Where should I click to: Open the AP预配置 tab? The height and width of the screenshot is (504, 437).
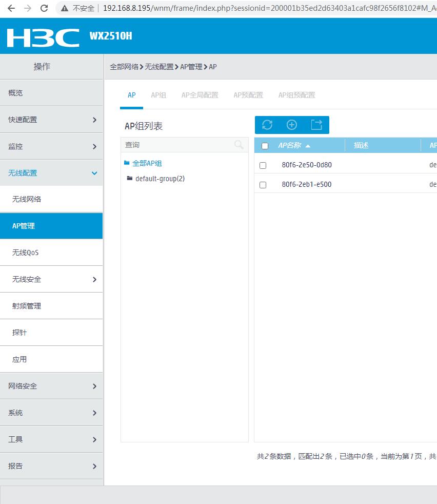point(248,95)
